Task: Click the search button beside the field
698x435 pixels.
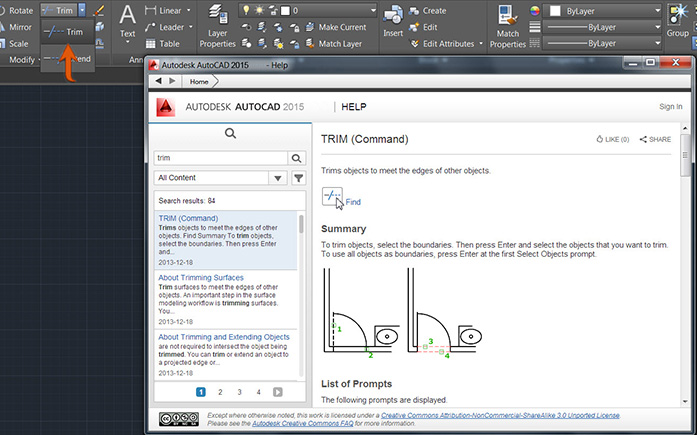Action: [296, 158]
